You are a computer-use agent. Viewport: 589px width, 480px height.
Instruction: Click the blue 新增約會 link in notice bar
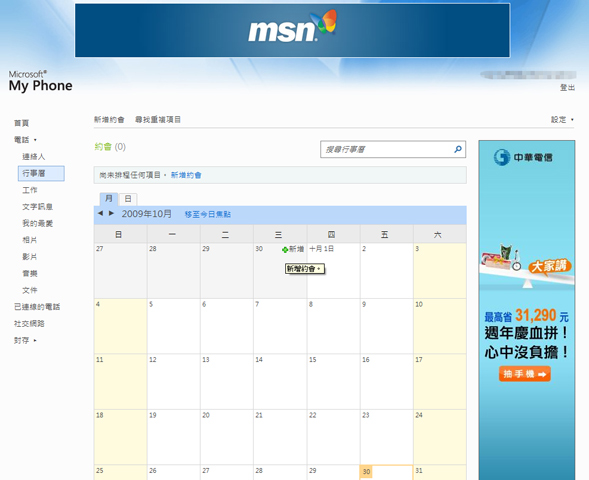pyautogui.click(x=186, y=175)
